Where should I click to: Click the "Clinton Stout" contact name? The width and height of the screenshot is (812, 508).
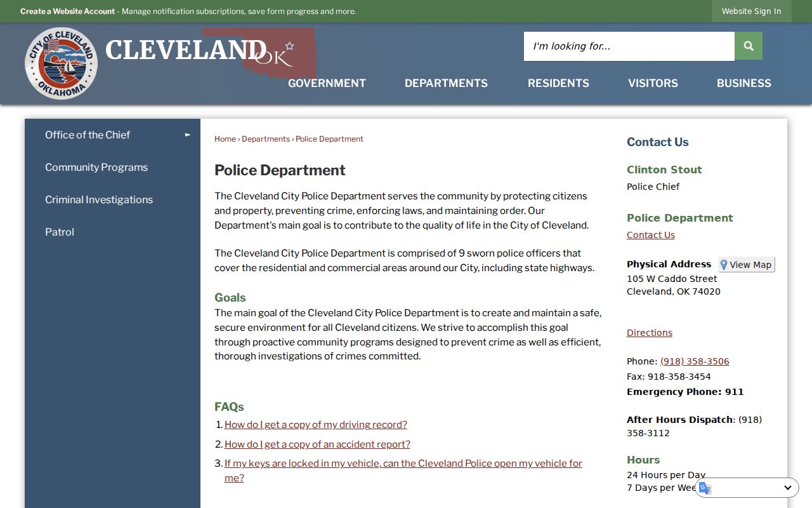(x=664, y=170)
